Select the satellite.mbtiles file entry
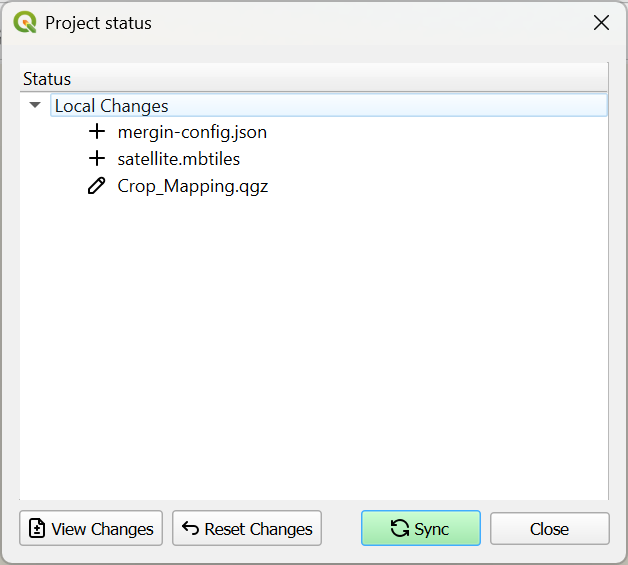Image resolution: width=628 pixels, height=565 pixels. point(178,159)
